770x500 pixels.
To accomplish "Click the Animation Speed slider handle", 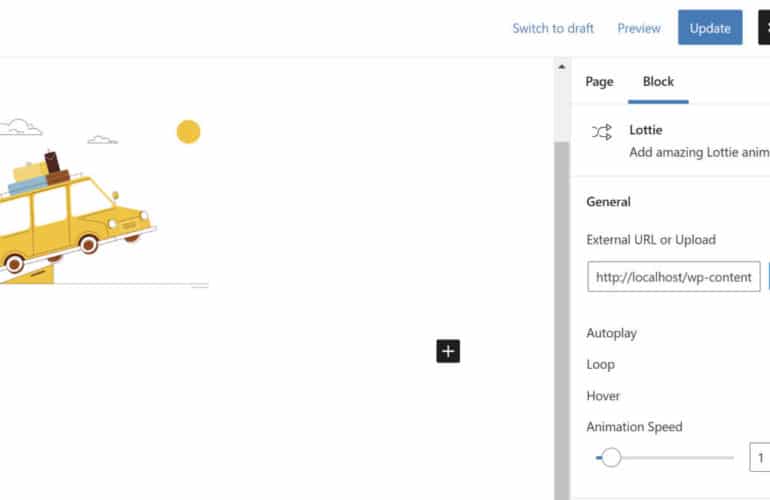I will click(x=611, y=458).
